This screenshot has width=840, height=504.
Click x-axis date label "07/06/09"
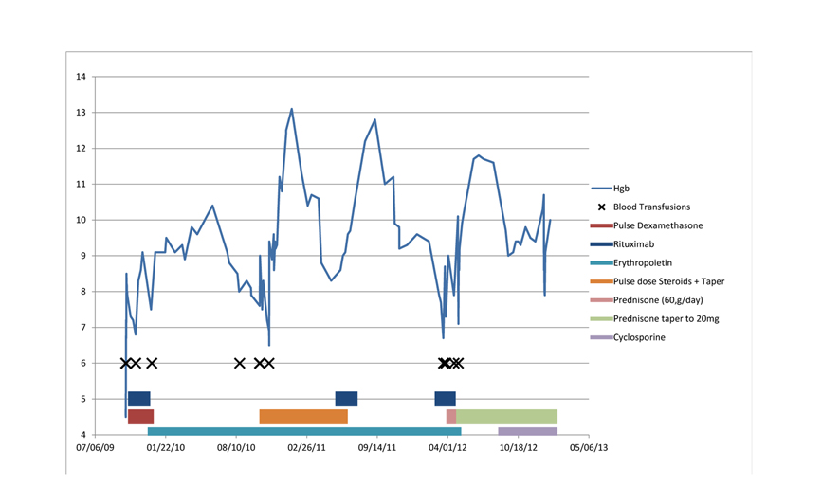click(x=96, y=448)
